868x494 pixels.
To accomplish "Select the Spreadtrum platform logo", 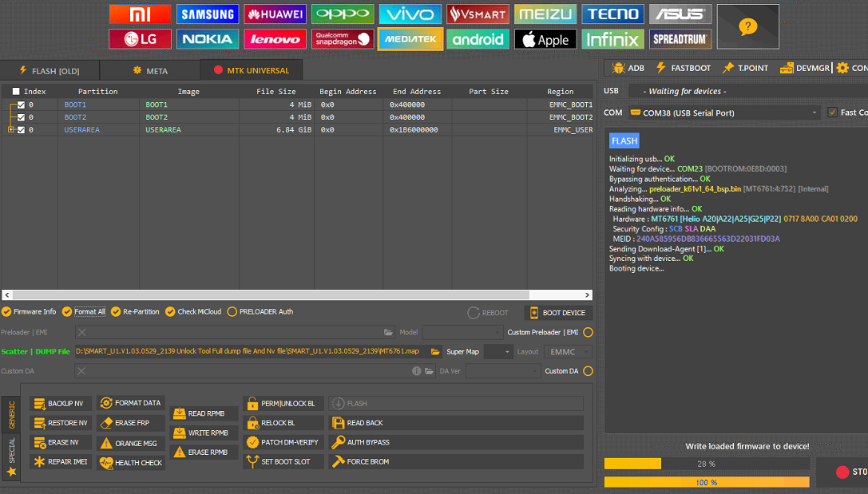I will pyautogui.click(x=680, y=39).
